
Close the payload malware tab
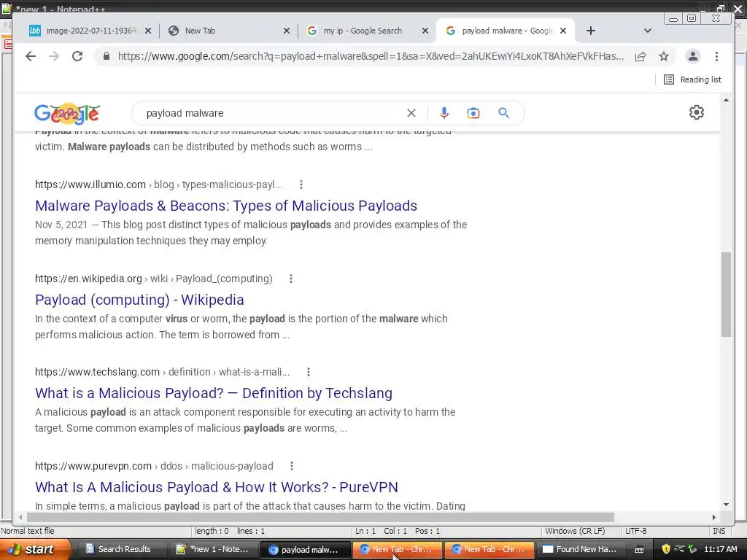click(x=563, y=31)
